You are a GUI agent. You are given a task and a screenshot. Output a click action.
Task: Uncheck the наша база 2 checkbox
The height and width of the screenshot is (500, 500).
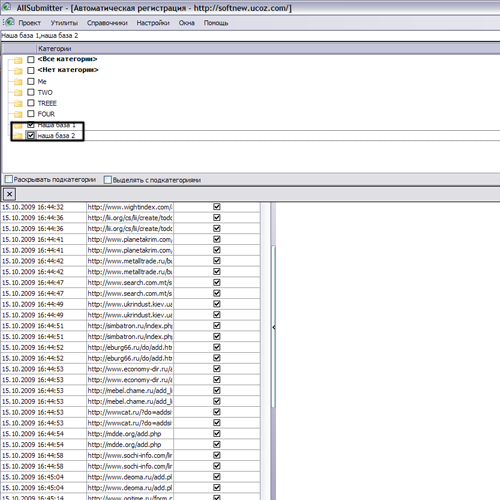pos(31,135)
